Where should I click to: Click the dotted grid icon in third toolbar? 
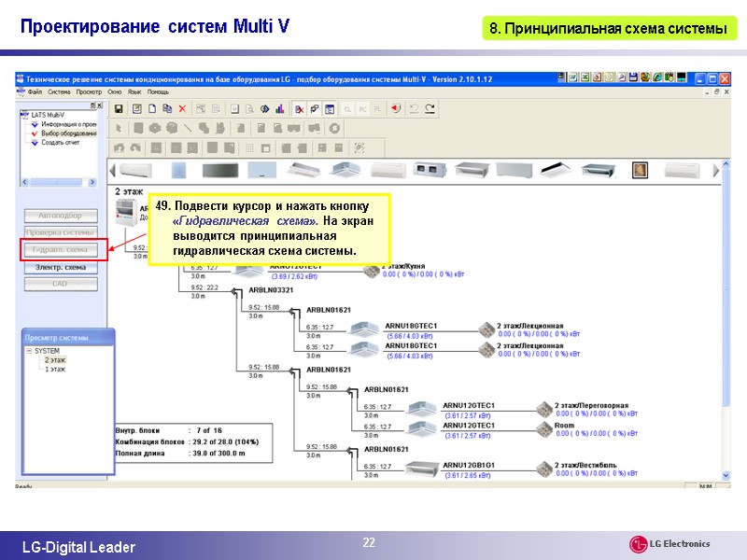click(x=249, y=148)
